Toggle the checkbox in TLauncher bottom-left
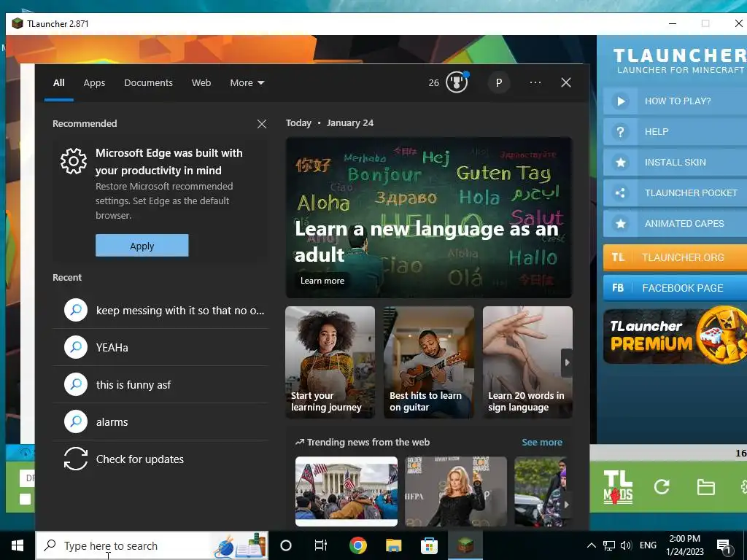This screenshot has width=747, height=560. click(26, 499)
